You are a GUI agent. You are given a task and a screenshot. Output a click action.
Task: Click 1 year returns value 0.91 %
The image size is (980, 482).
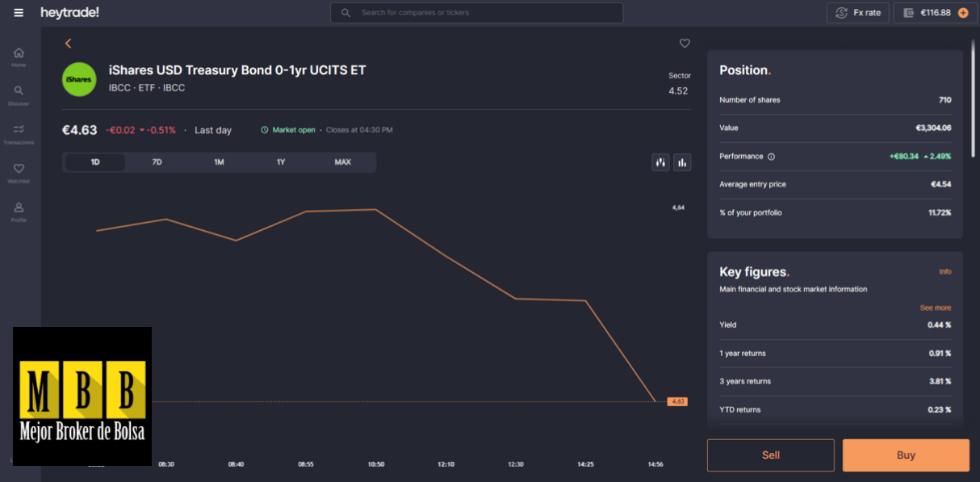[x=940, y=354]
